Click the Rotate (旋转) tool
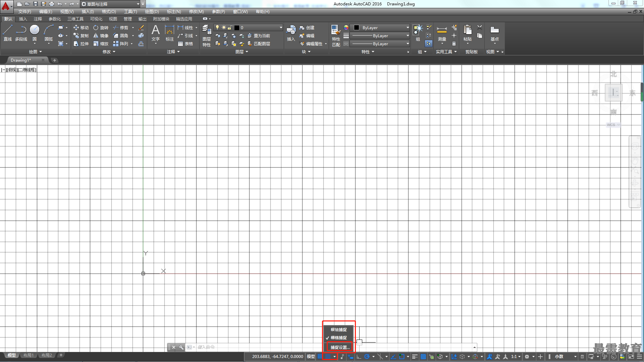This screenshot has height=362, width=644. click(x=101, y=27)
